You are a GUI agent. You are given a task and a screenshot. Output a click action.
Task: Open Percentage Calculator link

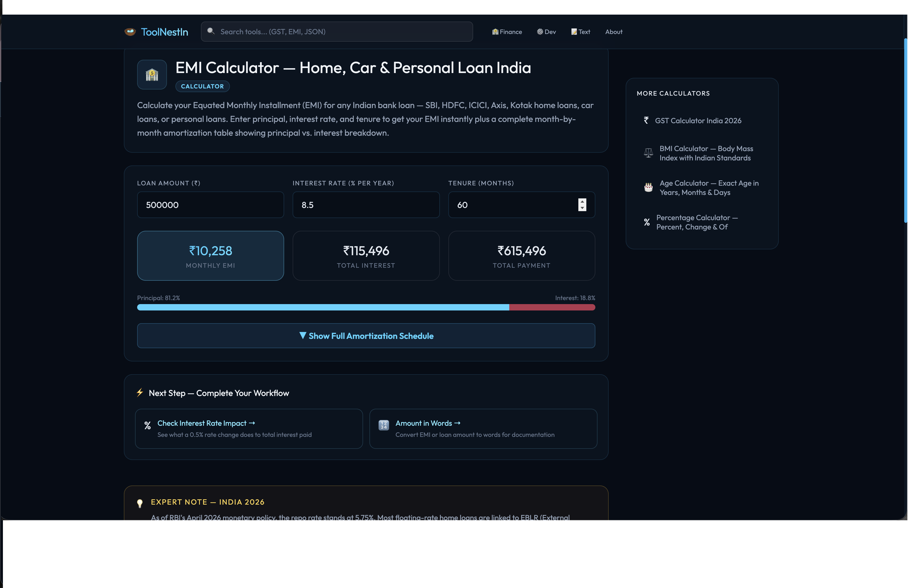click(697, 223)
